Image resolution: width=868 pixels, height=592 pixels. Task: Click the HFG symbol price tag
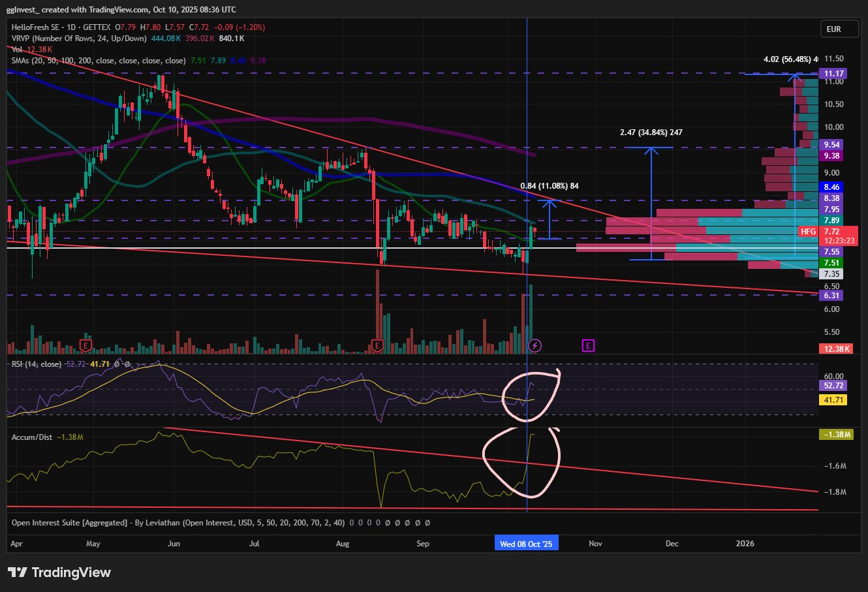tap(808, 232)
